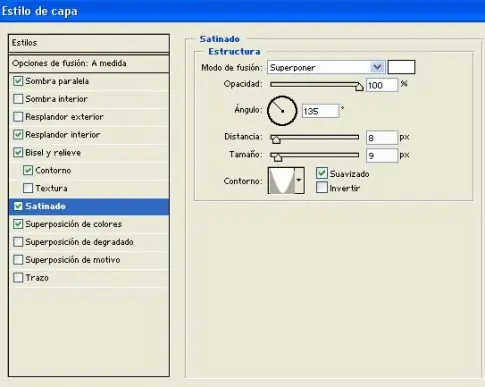Select the Contorno sub-item label
This screenshot has height=387, width=485.
click(53, 170)
